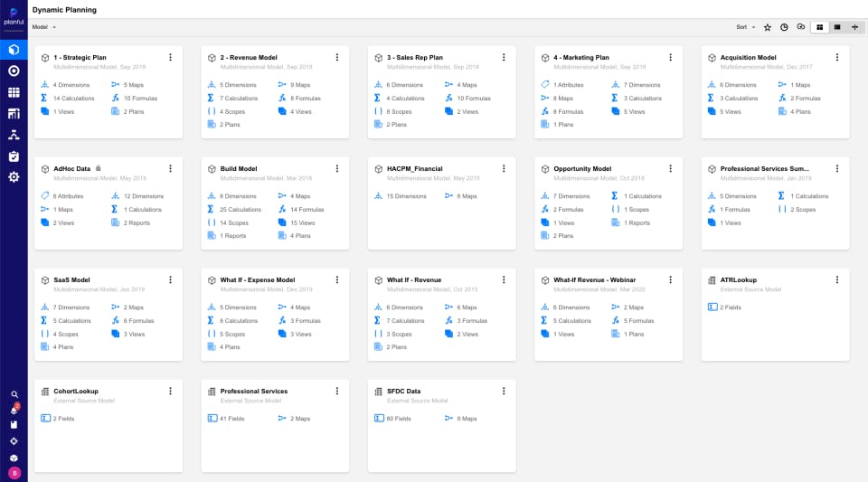Open the grid module in sidebar
The width and height of the screenshot is (868, 482).
[x=14, y=92]
